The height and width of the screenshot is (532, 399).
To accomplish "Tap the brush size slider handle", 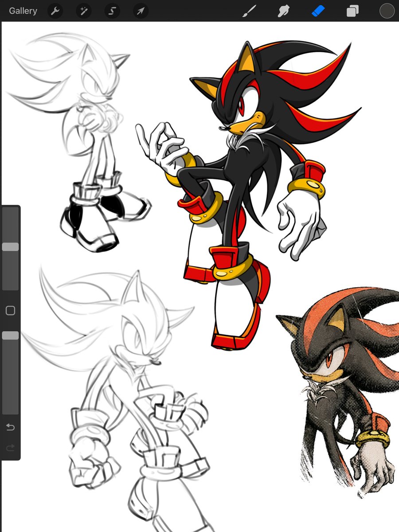I will click(x=10, y=247).
